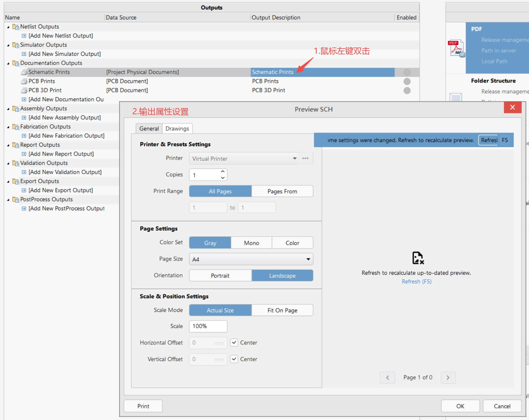Image resolution: width=529 pixels, height=420 pixels.
Task: Uncheck the Horizontal Offset Center checkbox
Action: tap(234, 343)
